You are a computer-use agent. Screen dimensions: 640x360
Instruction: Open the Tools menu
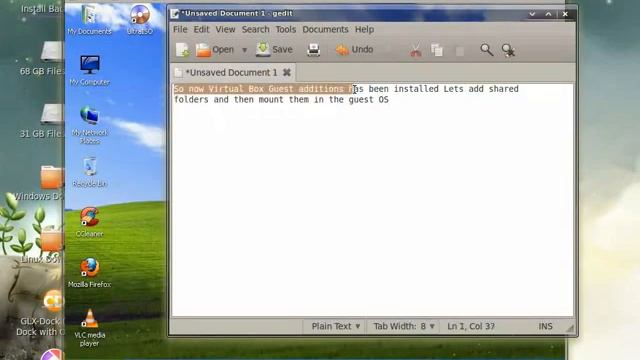coord(285,29)
